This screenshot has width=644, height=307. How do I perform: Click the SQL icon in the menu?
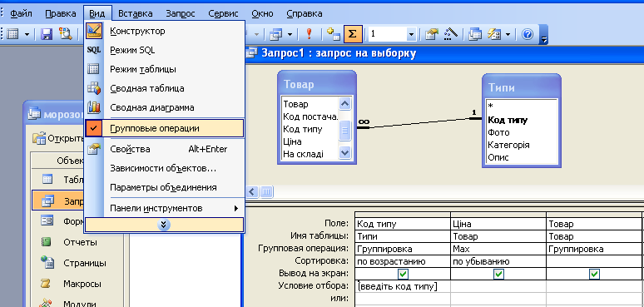coord(94,51)
